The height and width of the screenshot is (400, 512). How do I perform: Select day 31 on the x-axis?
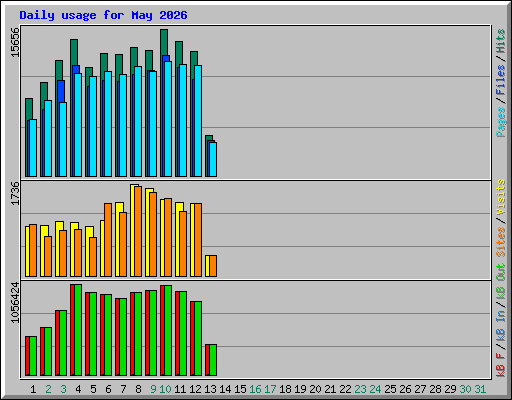[x=480, y=389]
